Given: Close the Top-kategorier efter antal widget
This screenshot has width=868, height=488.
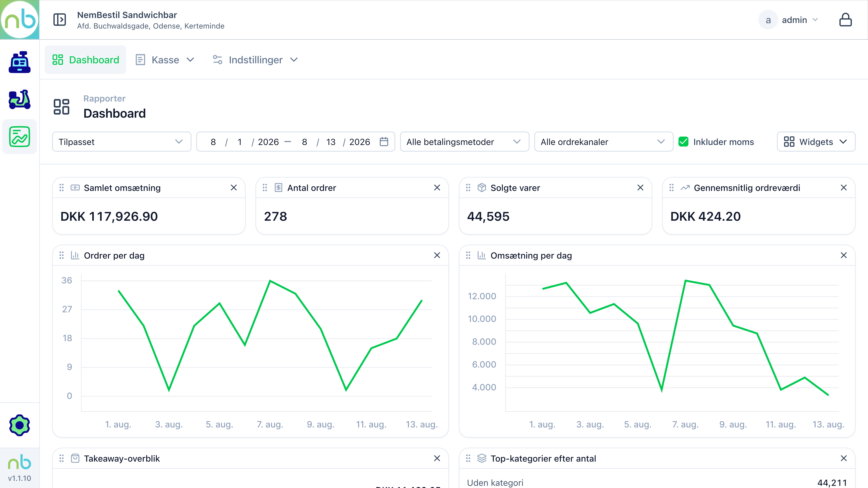Looking at the screenshot, I should coord(843,458).
